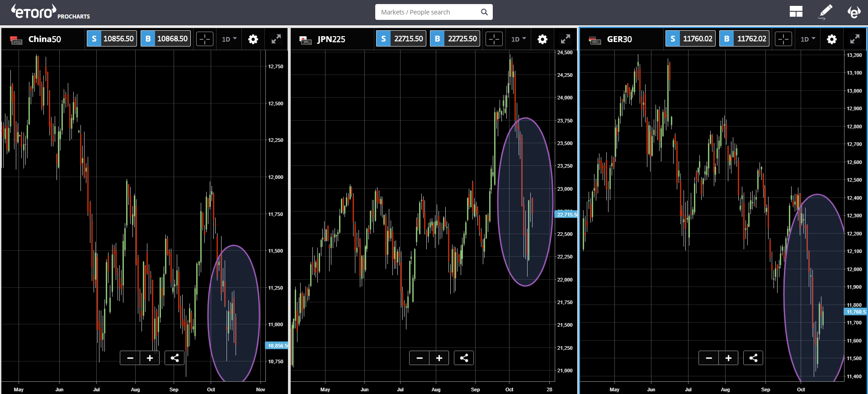Sell GER30 at 11760.02
The height and width of the screenshot is (394, 868).
[690, 39]
